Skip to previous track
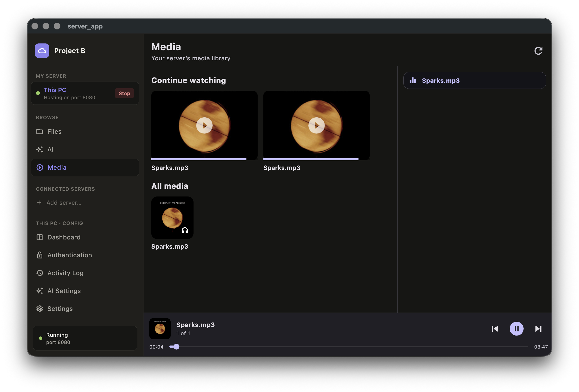This screenshot has height=392, width=579. [495, 329]
